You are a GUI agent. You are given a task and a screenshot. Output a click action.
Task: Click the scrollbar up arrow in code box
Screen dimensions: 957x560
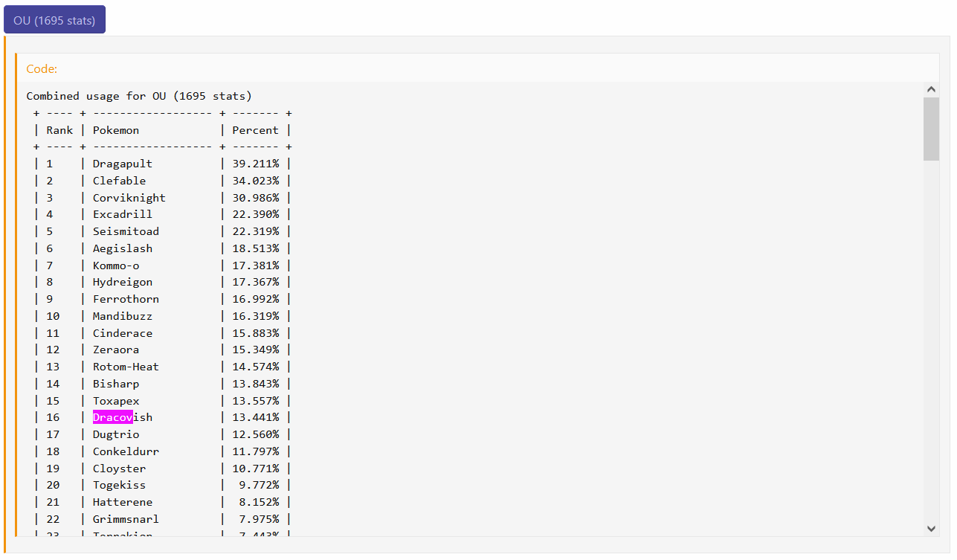[x=931, y=89]
